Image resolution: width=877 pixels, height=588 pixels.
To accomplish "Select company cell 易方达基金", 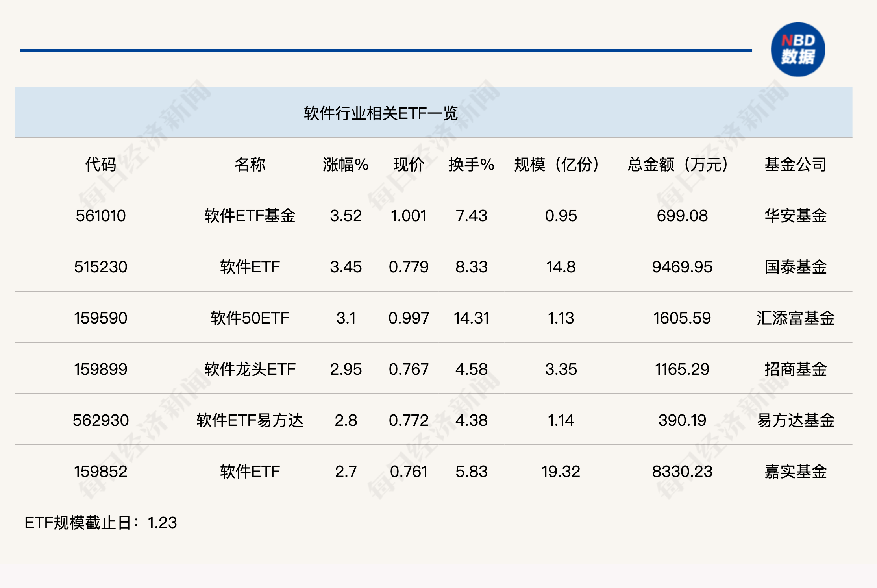I will 796,420.
